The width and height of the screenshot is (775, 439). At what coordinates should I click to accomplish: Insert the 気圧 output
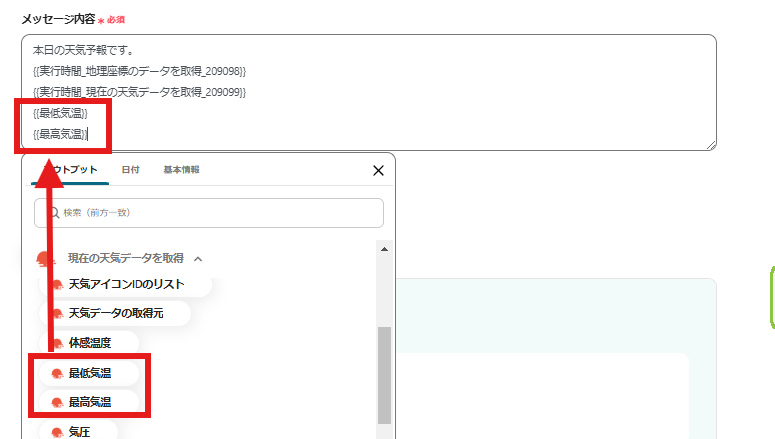(79, 432)
